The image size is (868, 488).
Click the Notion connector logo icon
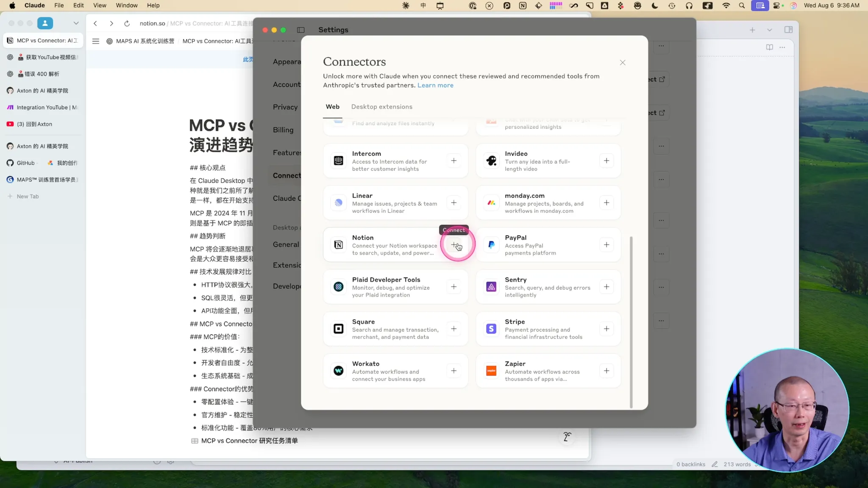338,245
